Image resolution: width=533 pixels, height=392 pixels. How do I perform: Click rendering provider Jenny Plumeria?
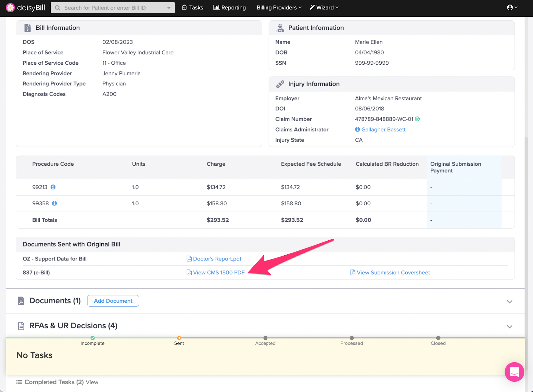click(x=121, y=73)
